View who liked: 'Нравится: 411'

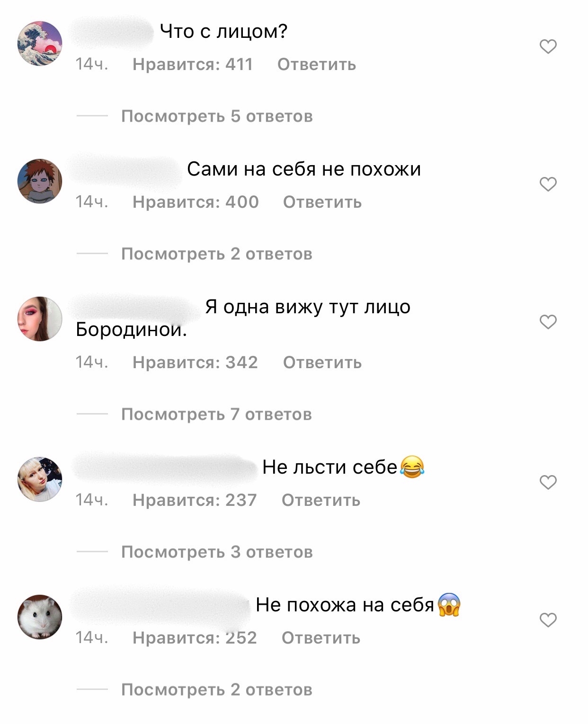pyautogui.click(x=193, y=64)
